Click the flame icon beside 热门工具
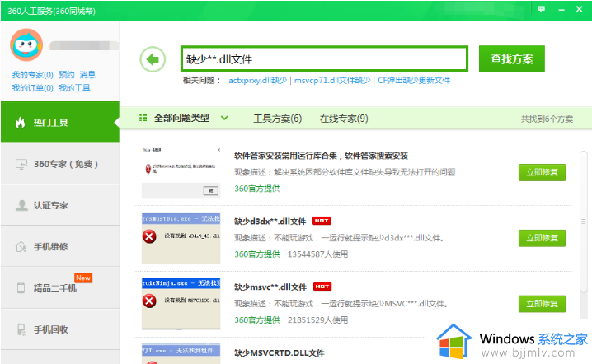This screenshot has width=592, height=364. (20, 122)
